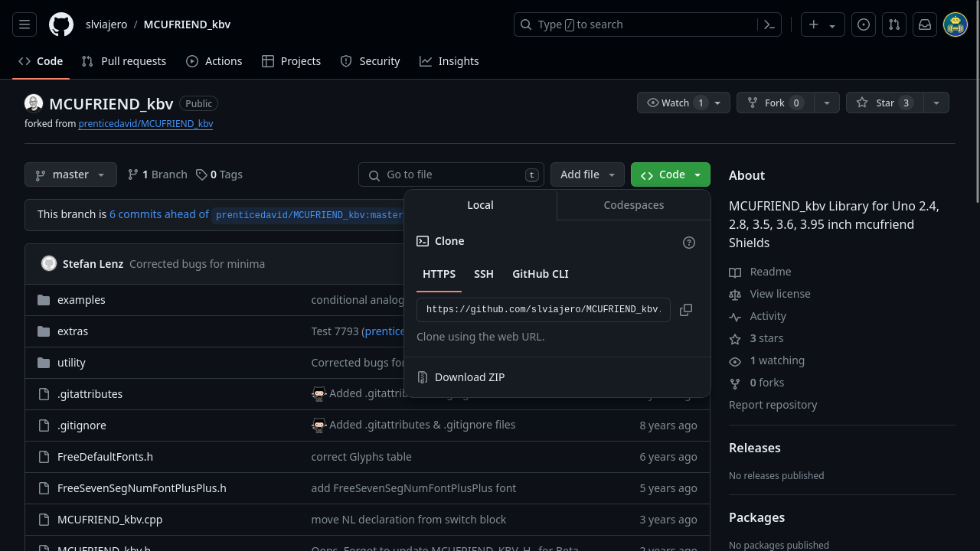Image resolution: width=980 pixels, height=551 pixels.
Task: Open the notifications inbox icon
Action: coord(925,24)
